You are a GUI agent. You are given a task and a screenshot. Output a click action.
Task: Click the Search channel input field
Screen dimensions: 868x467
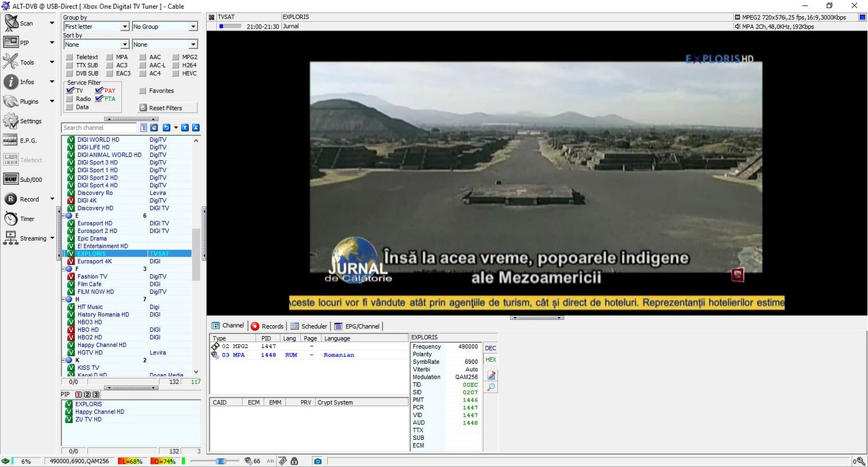tap(100, 128)
